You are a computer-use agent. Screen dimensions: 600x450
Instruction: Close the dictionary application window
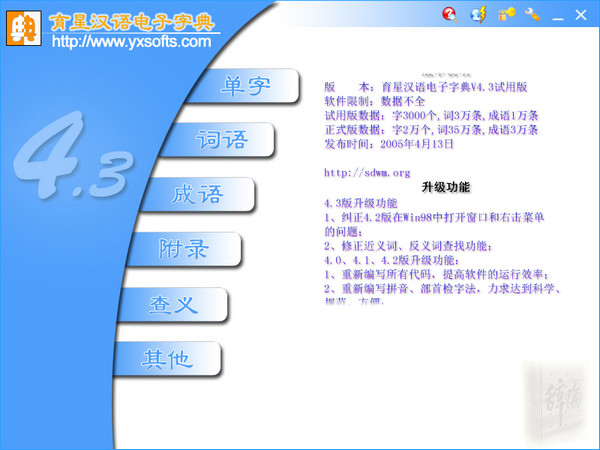(x=582, y=15)
